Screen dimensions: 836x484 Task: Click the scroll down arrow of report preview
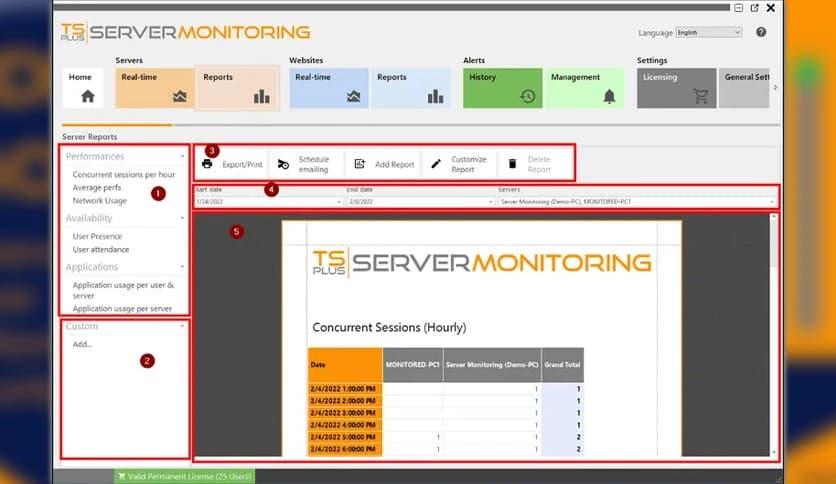coord(774,452)
